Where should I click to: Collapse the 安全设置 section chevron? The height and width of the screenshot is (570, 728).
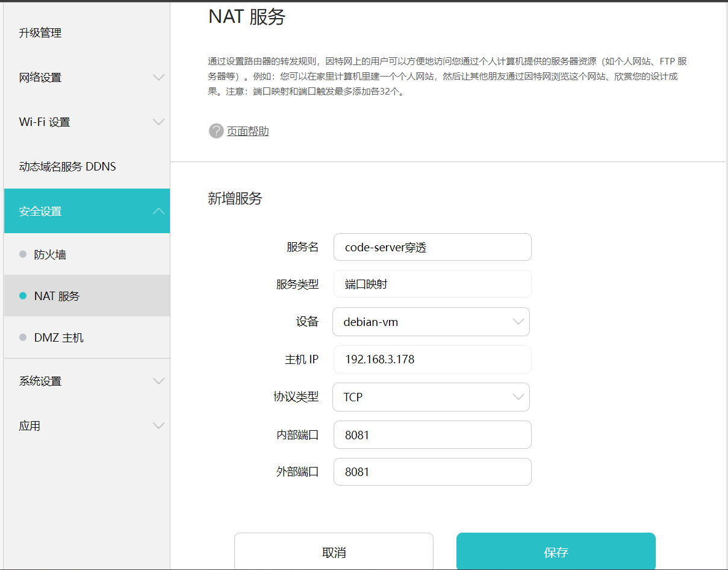158,211
